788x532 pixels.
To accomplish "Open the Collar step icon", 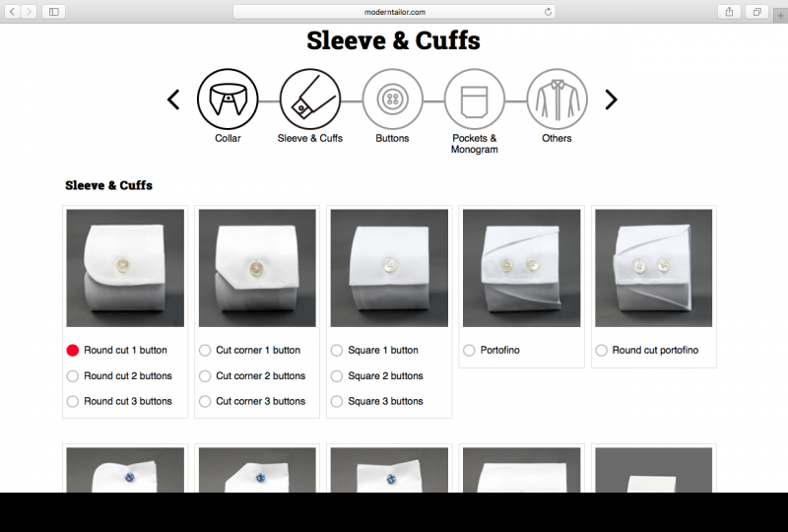I will click(228, 100).
